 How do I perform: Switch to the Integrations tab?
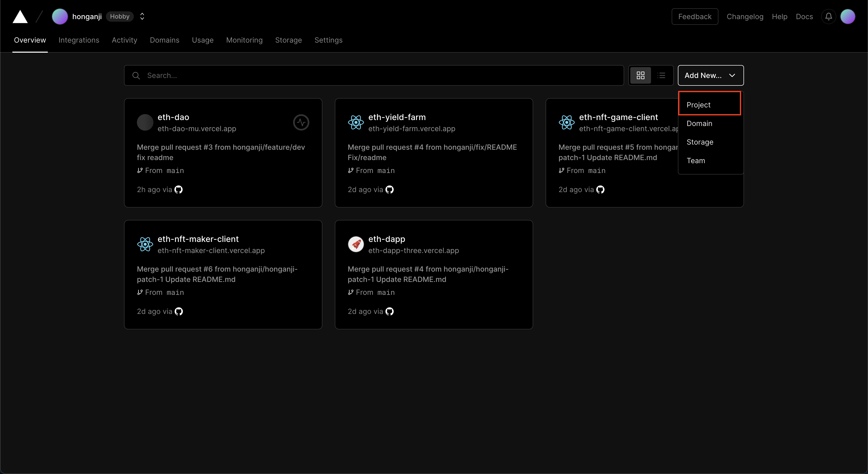click(79, 40)
